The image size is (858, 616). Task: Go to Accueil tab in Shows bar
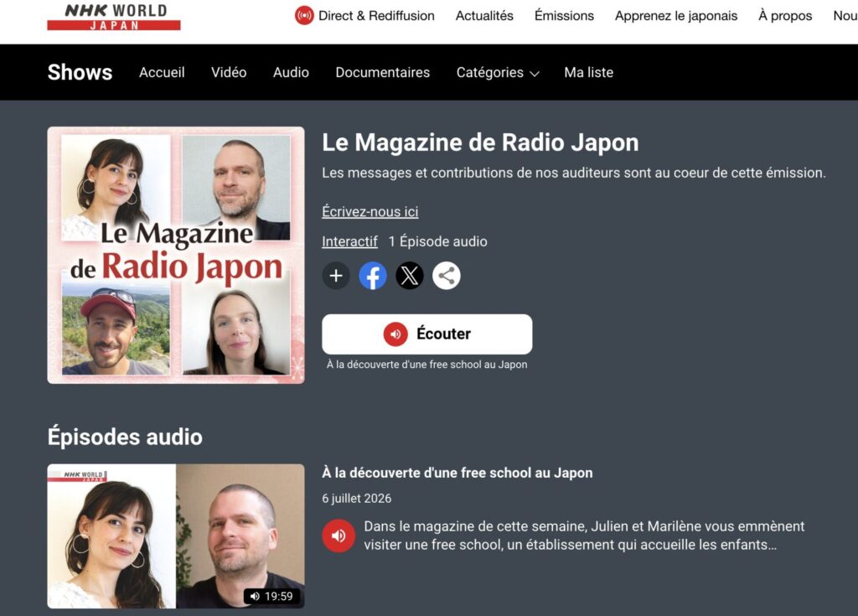tap(162, 72)
